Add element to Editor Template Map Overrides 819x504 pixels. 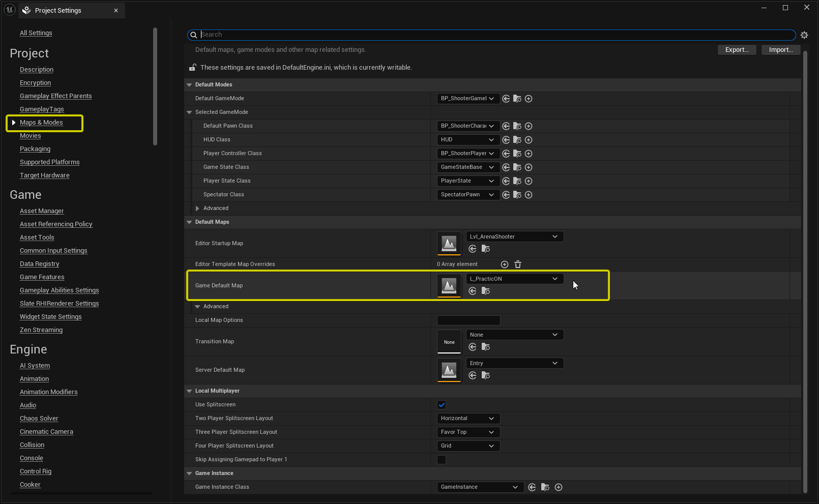(x=505, y=264)
